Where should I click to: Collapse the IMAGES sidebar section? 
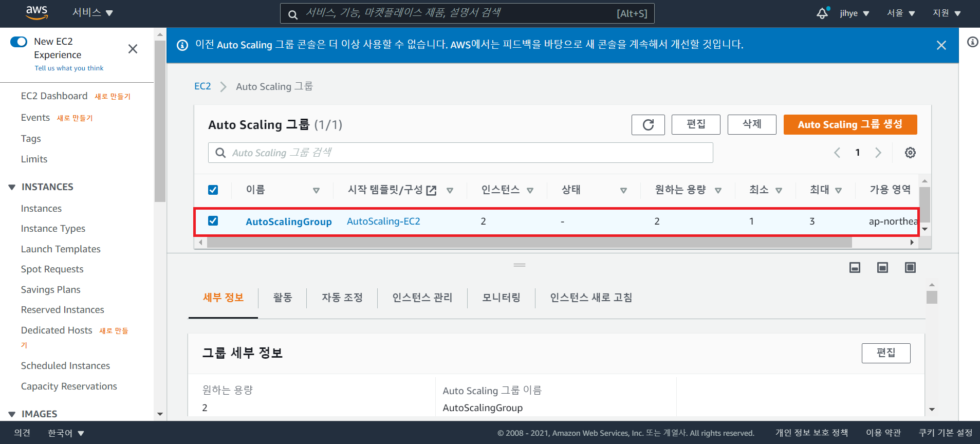[12, 414]
